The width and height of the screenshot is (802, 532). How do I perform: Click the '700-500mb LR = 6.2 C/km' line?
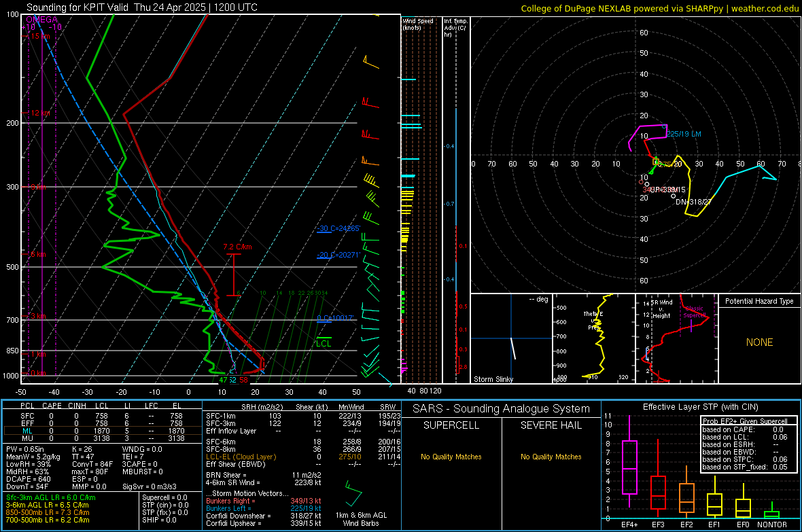click(48, 520)
